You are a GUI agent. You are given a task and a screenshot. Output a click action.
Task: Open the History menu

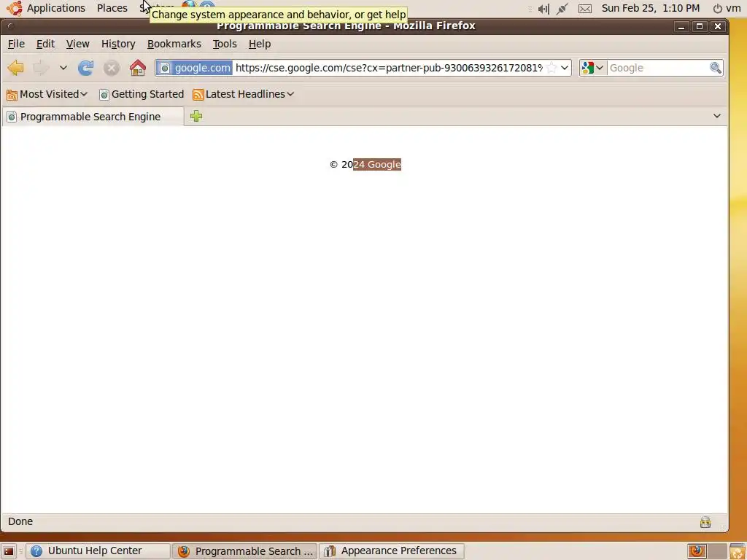pyautogui.click(x=118, y=44)
